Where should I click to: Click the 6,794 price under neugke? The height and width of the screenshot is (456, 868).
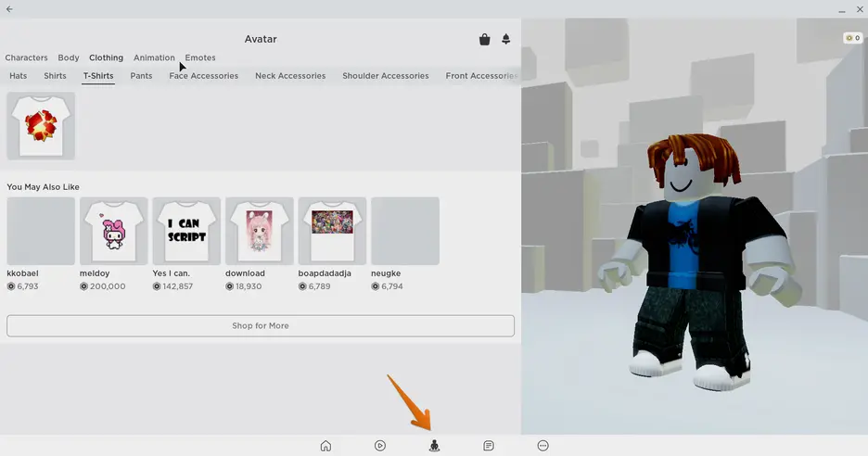(x=387, y=286)
